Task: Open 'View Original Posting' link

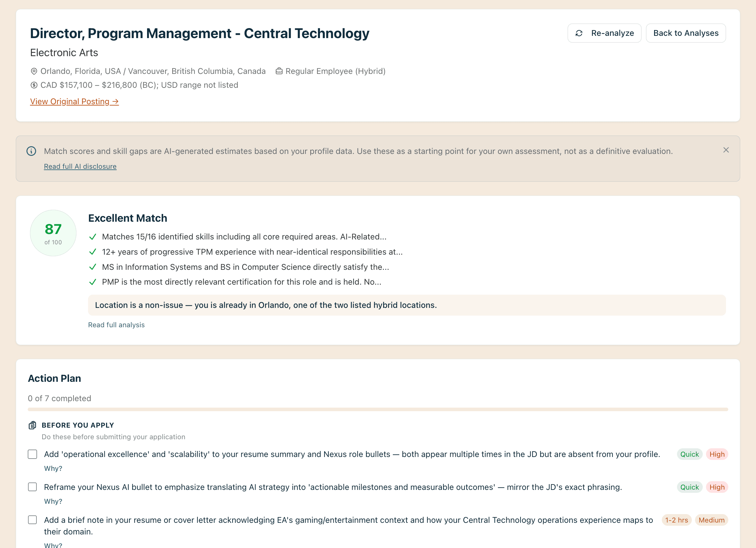Action: click(x=74, y=101)
